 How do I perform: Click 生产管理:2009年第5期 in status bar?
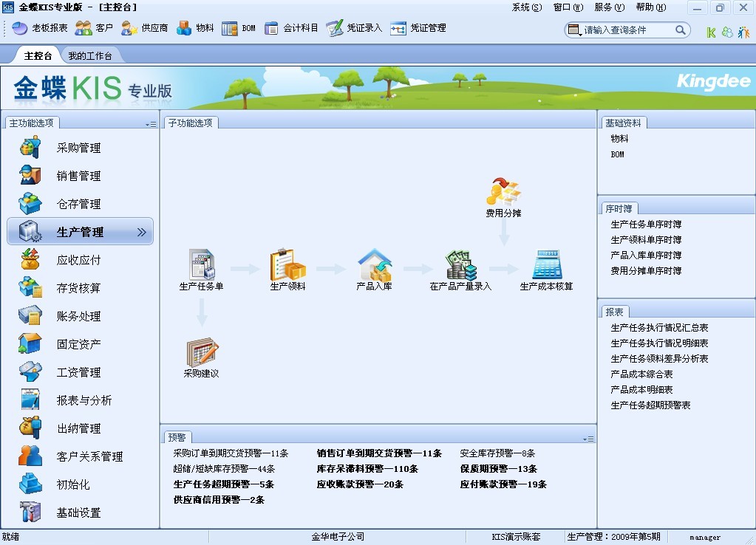point(614,537)
